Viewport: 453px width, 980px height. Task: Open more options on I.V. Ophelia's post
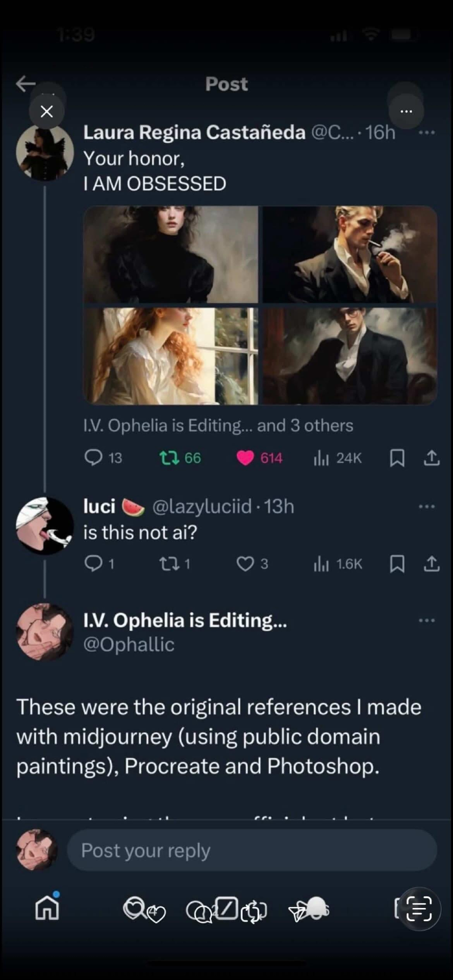(x=427, y=620)
